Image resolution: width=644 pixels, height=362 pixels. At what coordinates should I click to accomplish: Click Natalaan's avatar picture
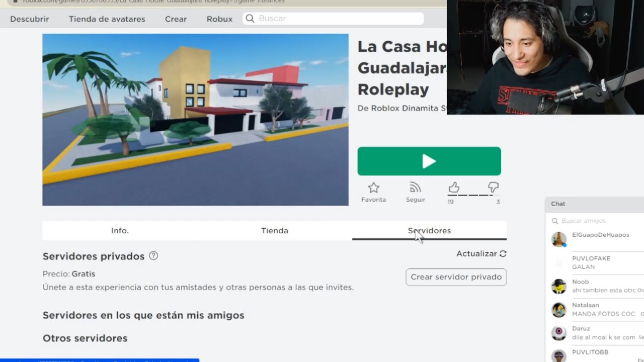pos(559,310)
